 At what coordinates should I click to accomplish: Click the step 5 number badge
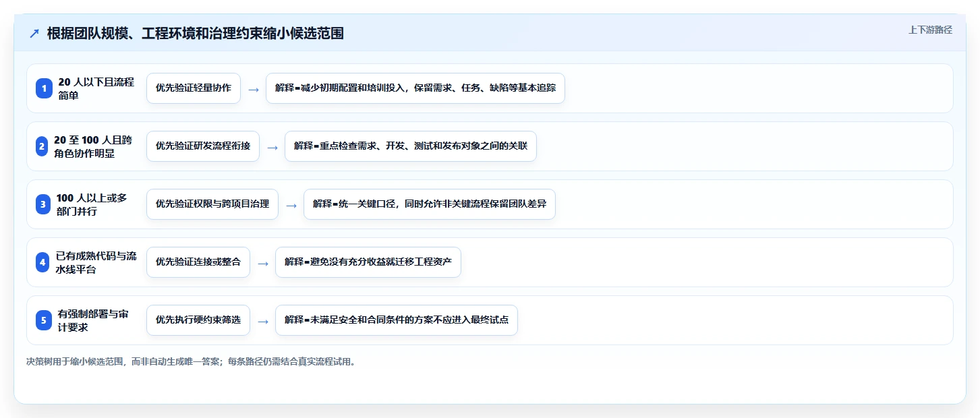tap(44, 320)
